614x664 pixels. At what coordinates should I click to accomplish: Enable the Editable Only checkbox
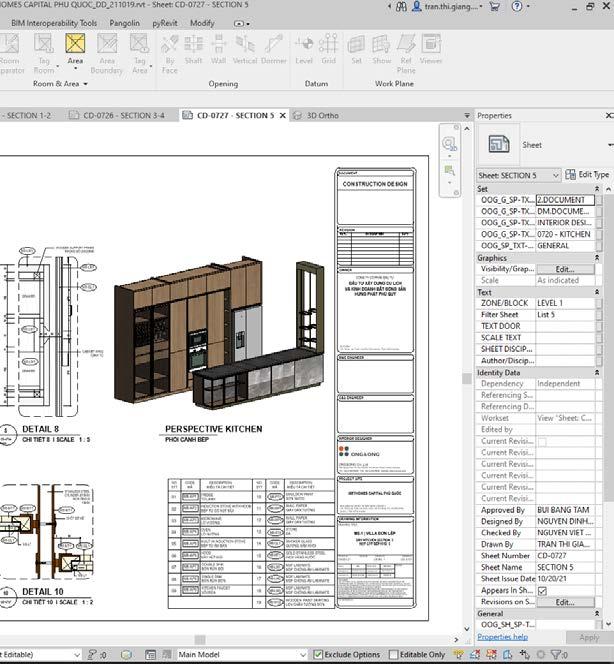[392, 655]
